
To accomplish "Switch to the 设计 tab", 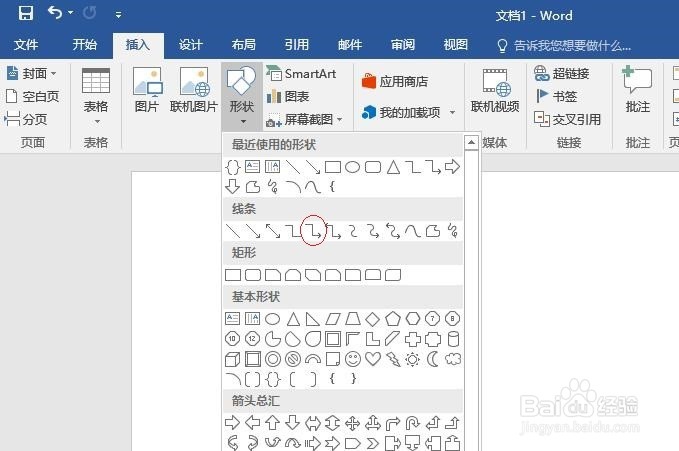I will point(191,45).
